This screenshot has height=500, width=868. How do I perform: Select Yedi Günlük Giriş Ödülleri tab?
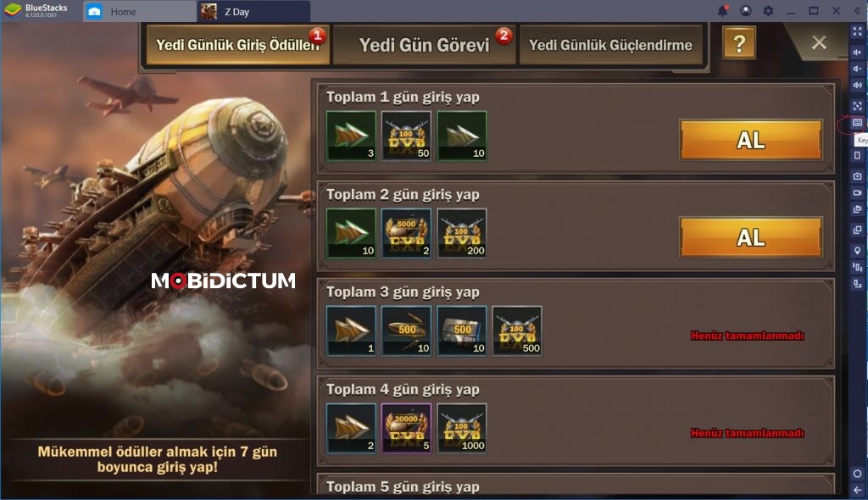click(x=237, y=44)
